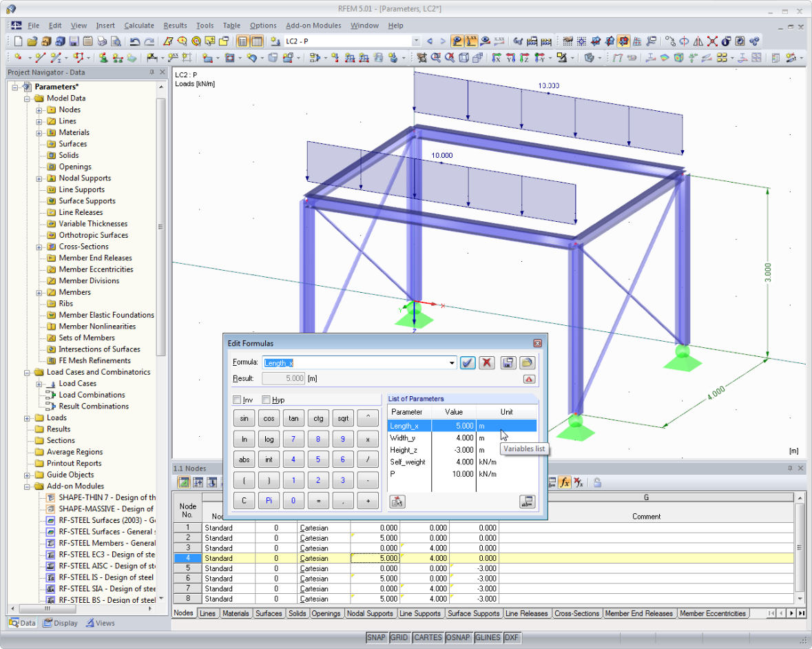Open the Calculate menu
The image size is (812, 649).
138,25
